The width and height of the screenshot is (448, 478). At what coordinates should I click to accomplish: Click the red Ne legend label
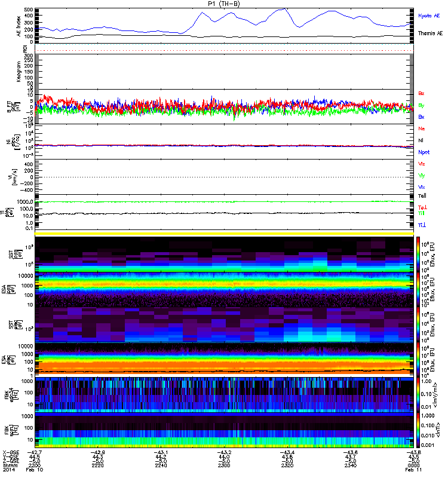coord(422,128)
